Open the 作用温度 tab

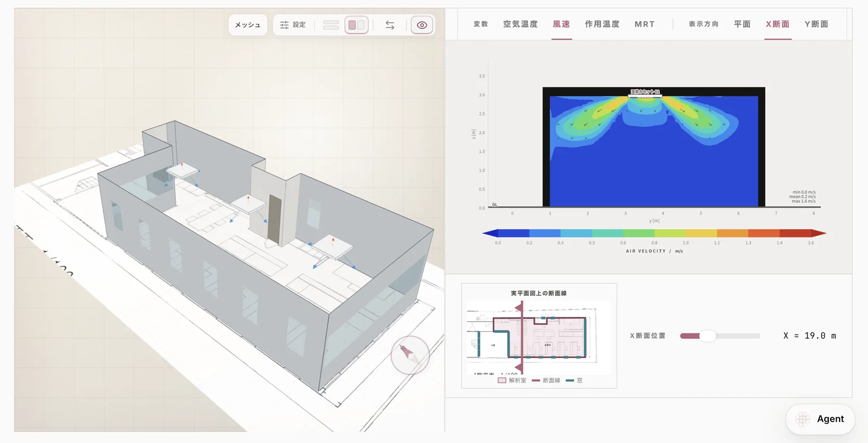tap(602, 24)
